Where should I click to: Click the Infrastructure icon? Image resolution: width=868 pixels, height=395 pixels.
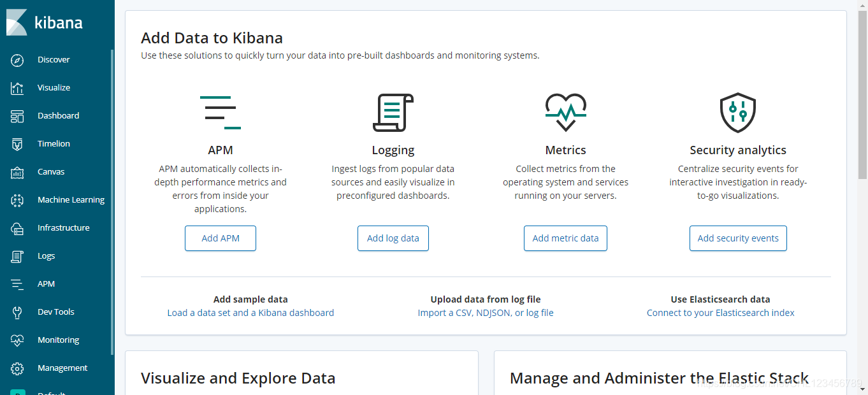(17, 228)
